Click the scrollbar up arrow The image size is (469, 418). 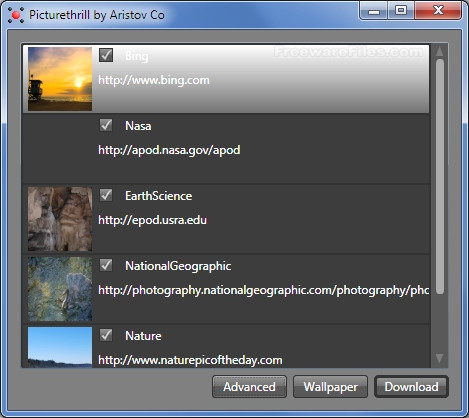click(x=439, y=52)
